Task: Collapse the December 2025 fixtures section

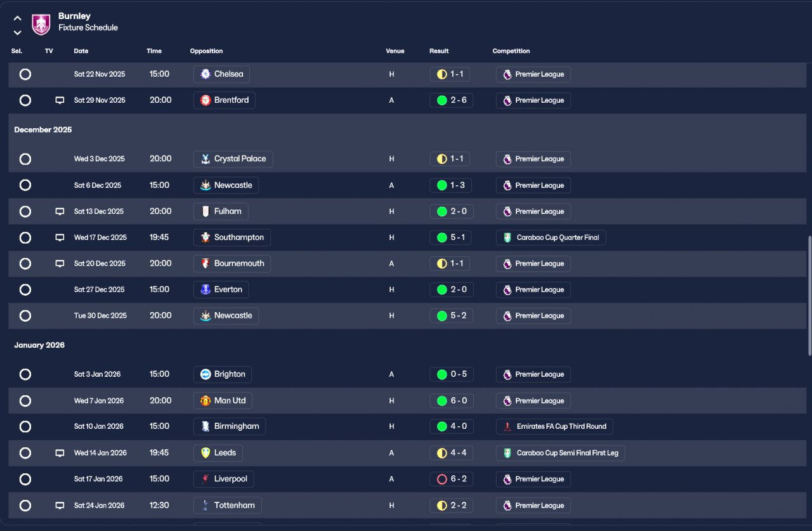Action: click(x=43, y=129)
